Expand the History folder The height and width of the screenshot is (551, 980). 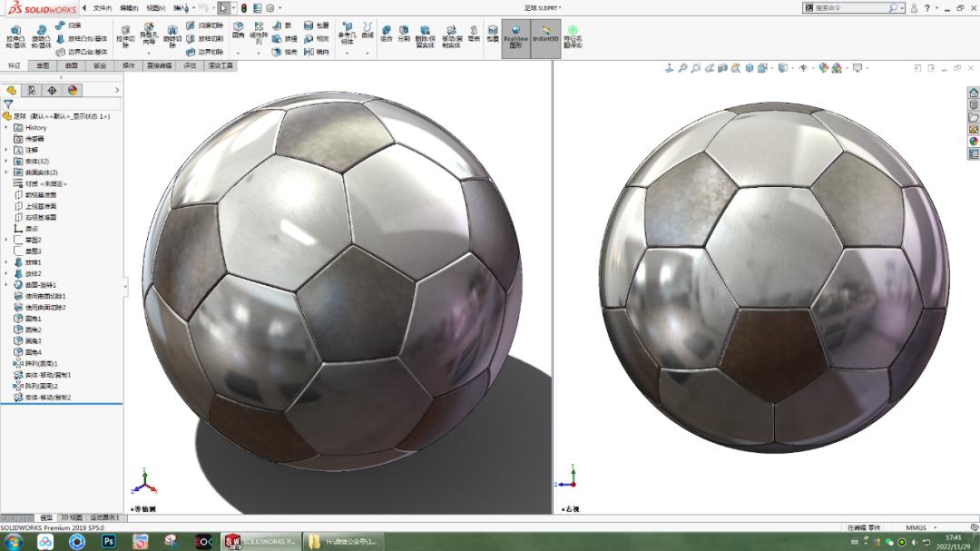(5, 128)
